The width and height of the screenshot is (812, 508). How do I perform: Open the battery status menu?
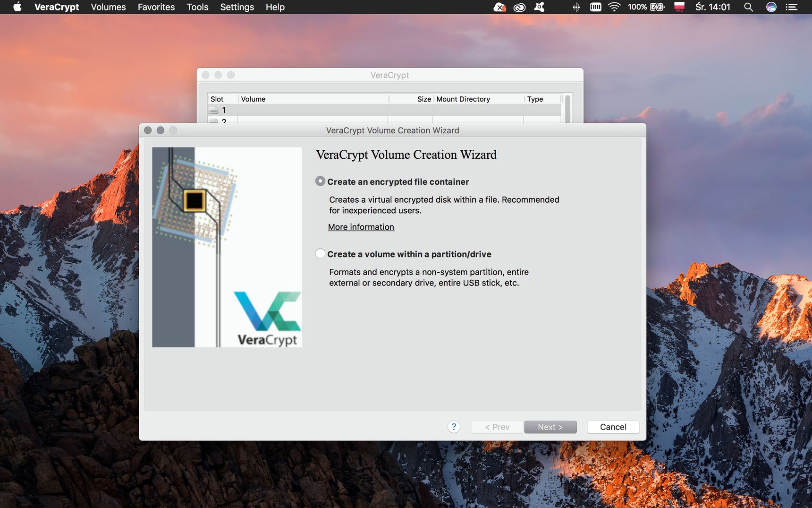[646, 7]
